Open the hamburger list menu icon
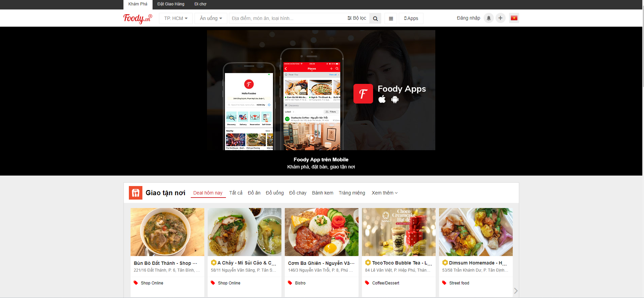Viewport: 644px width, 298px height. (x=391, y=18)
